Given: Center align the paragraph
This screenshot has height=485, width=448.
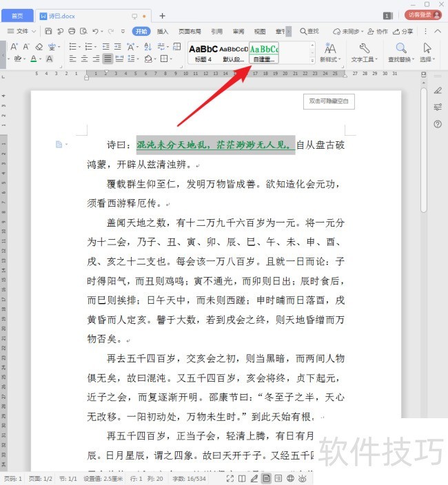Looking at the screenshot, I should pos(85,59).
